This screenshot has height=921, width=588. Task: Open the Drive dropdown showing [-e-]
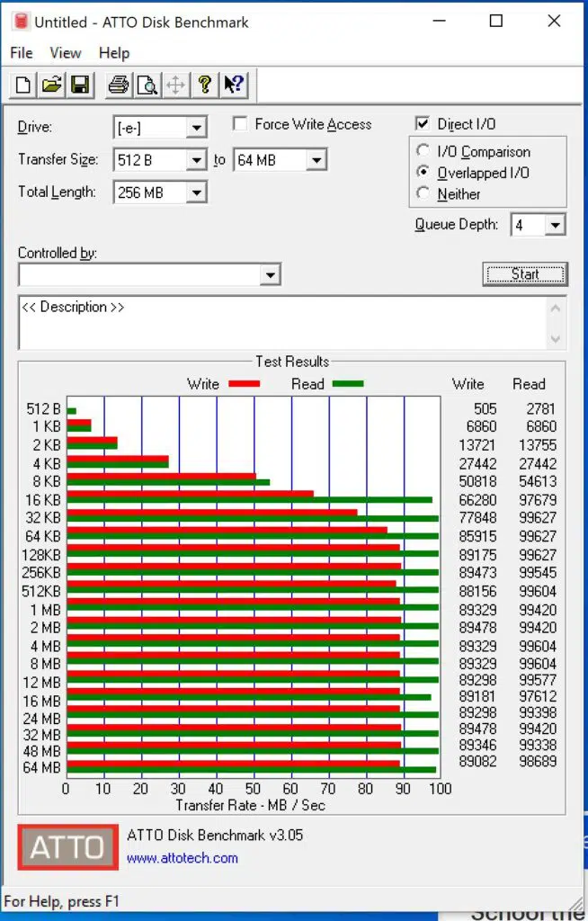(196, 128)
